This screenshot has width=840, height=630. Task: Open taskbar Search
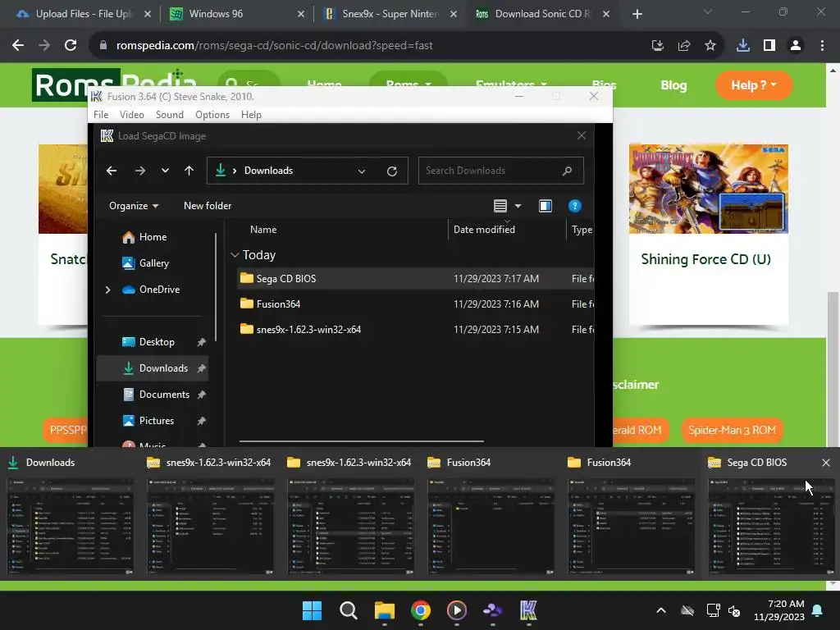(348, 610)
